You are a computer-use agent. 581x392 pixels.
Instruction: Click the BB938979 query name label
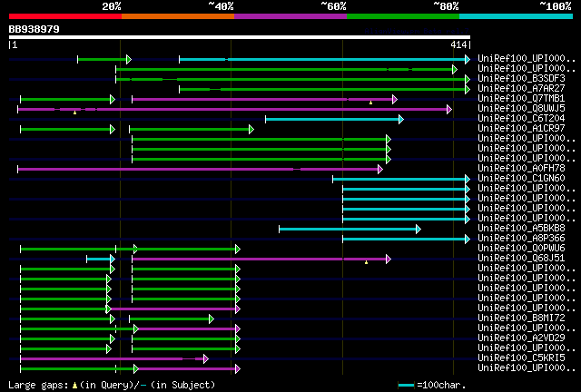coord(34,29)
